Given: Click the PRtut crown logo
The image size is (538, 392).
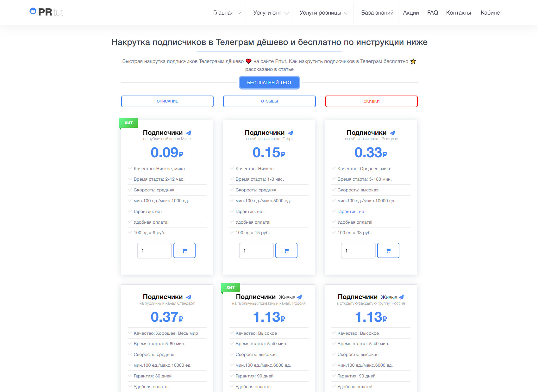Looking at the screenshot, I should [x=46, y=12].
